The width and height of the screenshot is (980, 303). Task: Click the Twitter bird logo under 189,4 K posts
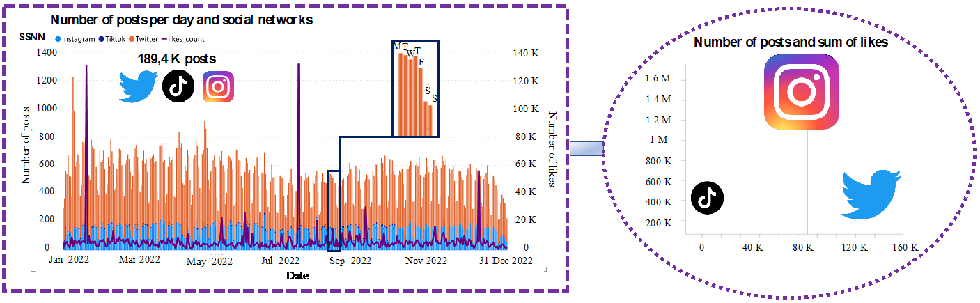coord(139,86)
